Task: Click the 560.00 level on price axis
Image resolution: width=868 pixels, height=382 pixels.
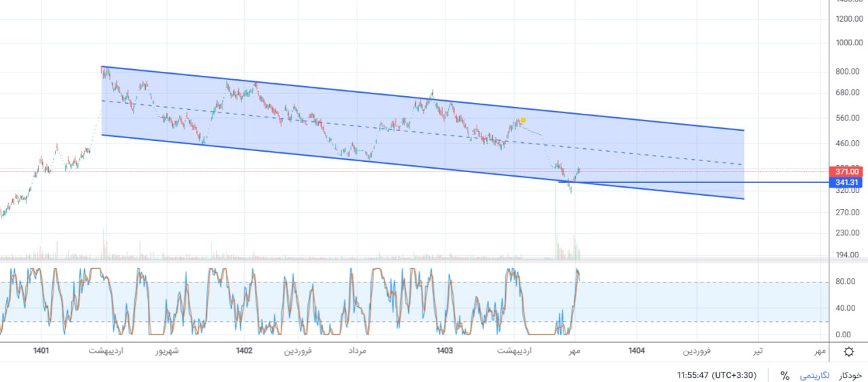Action: coord(848,118)
